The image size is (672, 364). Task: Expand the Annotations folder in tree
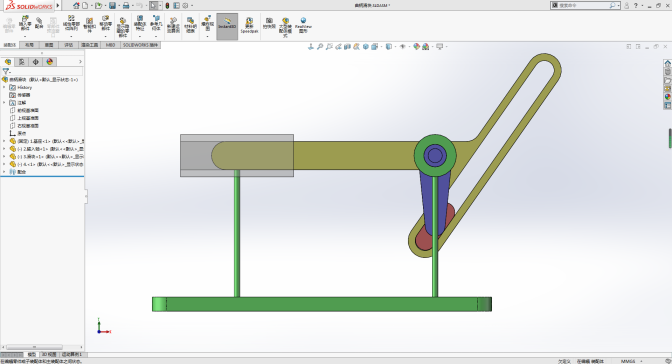pyautogui.click(x=4, y=103)
